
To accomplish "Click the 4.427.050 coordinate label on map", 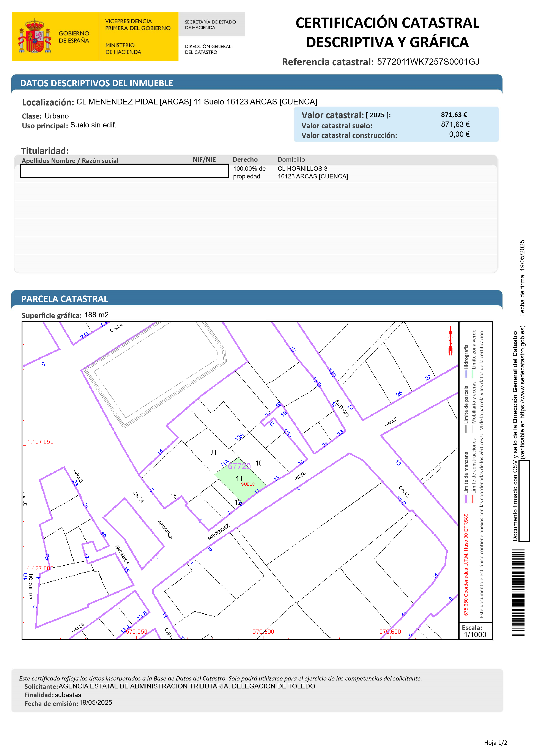I will [x=40, y=442].
